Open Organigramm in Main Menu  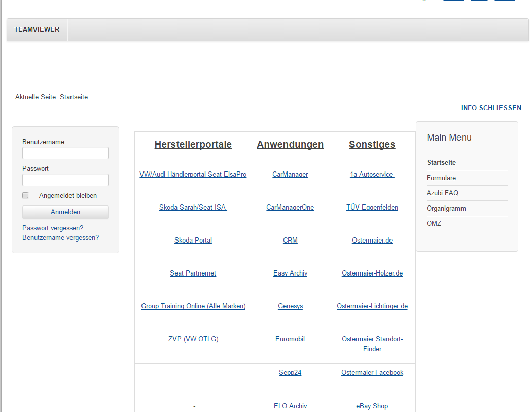[446, 209]
